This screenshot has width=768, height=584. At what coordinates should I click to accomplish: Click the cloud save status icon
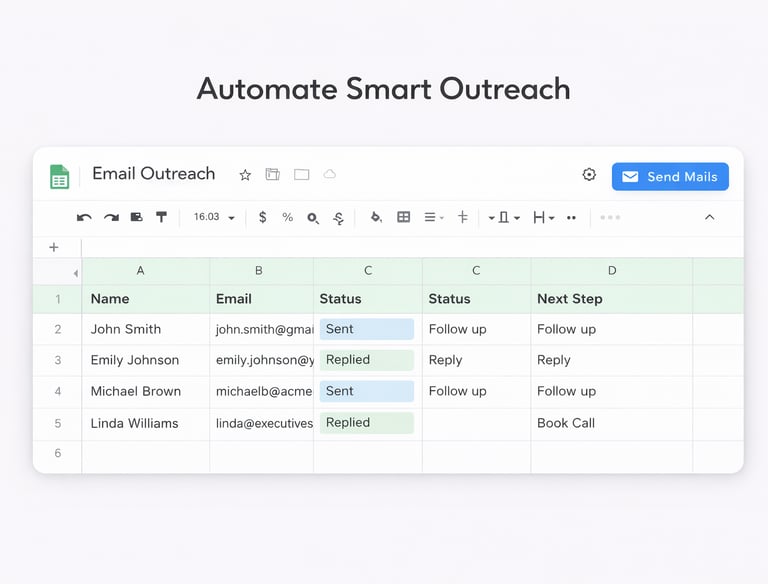pos(330,174)
